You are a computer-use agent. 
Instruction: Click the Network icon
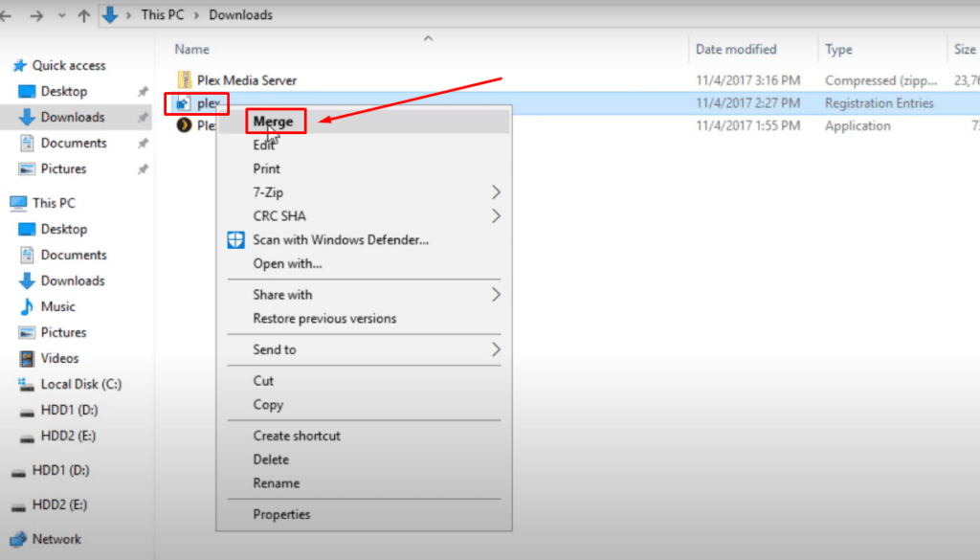(19, 539)
